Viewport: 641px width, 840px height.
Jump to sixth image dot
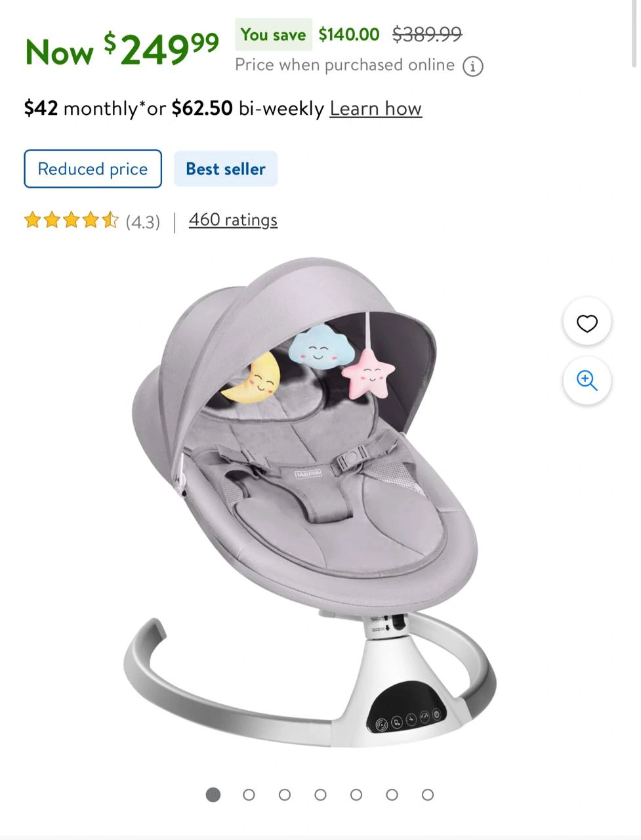tap(392, 795)
